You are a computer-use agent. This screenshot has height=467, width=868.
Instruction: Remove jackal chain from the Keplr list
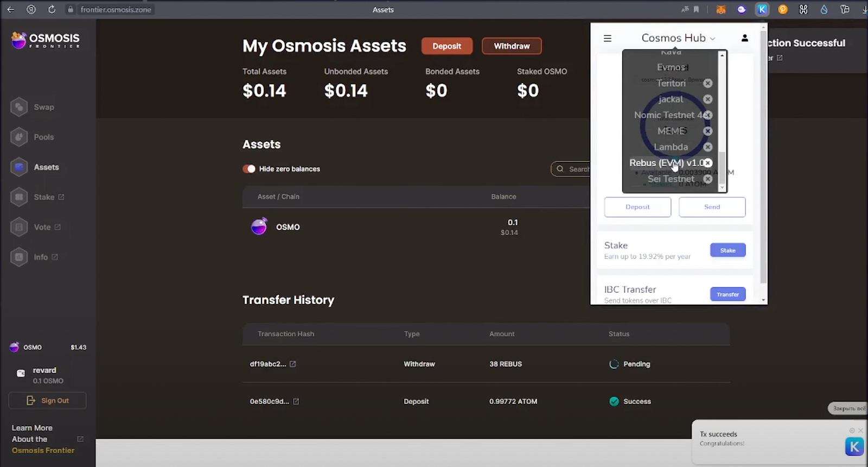pyautogui.click(x=708, y=99)
